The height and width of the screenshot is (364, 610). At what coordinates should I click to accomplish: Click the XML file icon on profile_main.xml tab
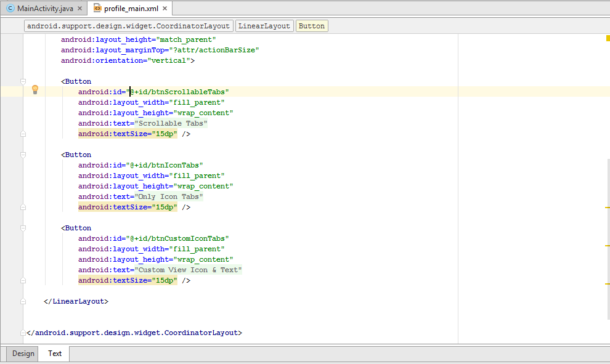[x=96, y=9]
